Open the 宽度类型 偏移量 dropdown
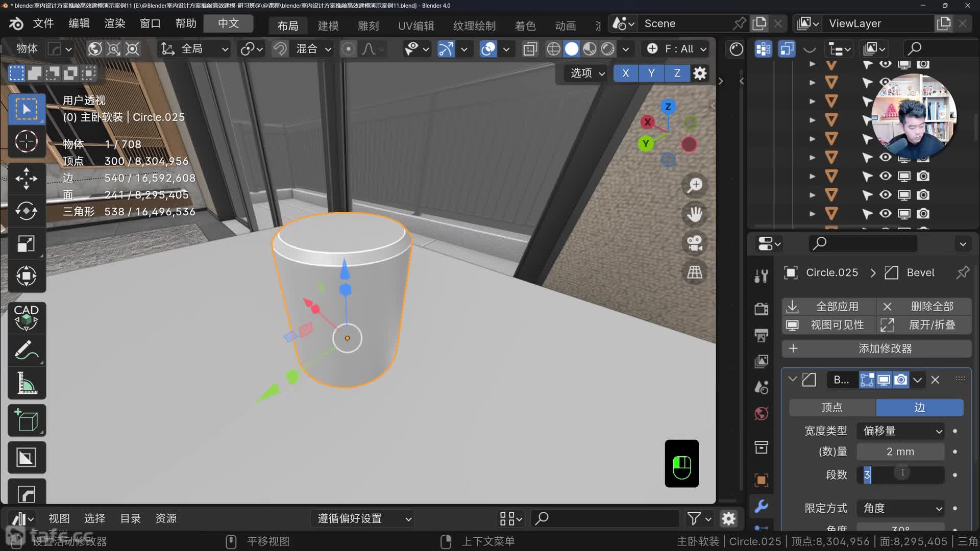Image resolution: width=980 pixels, height=551 pixels. pyautogui.click(x=900, y=431)
